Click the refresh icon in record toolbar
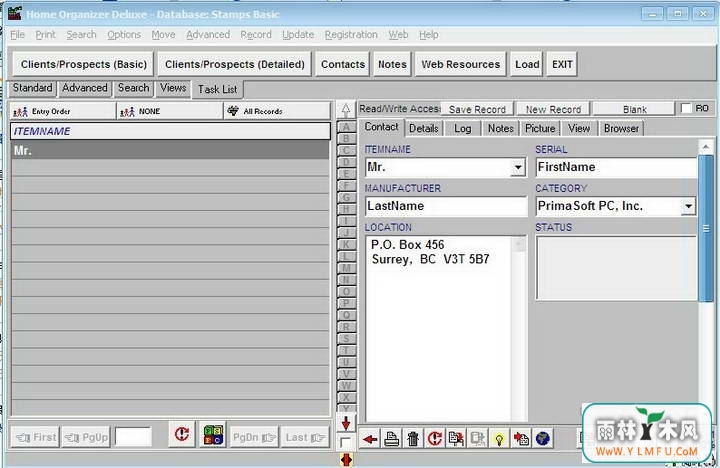The image size is (720, 468). pyautogui.click(x=435, y=439)
